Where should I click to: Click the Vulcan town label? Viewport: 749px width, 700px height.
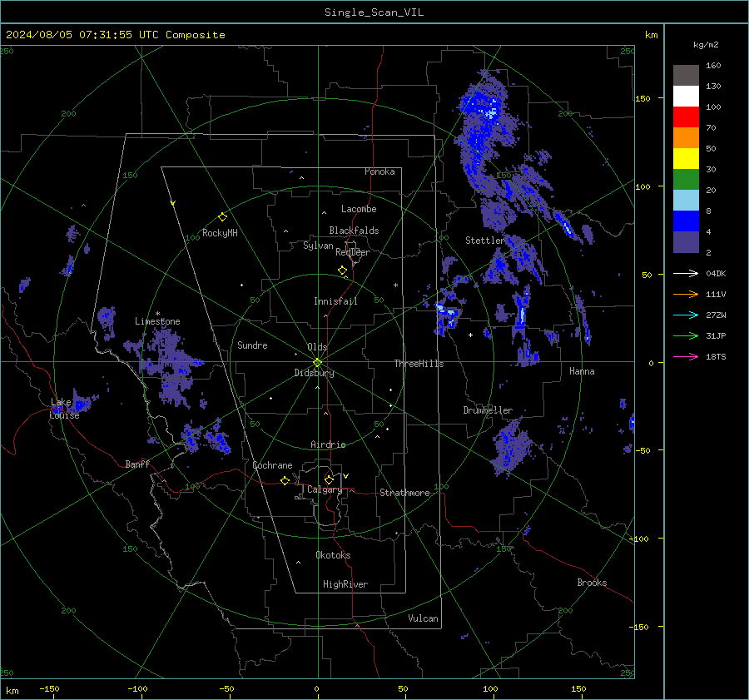pos(424,618)
